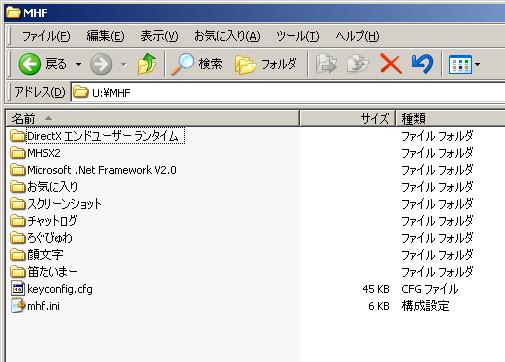Open the 表示(V) menu
The width and height of the screenshot is (505, 362).
(159, 36)
